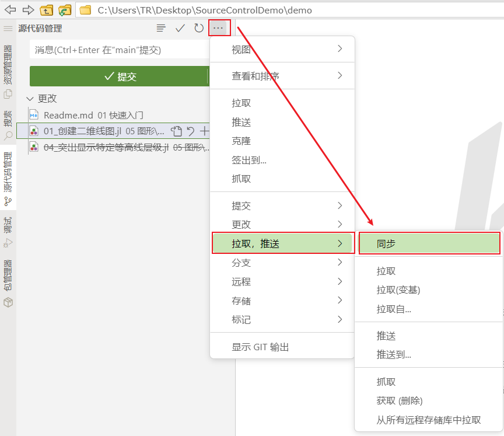Click the back navigation arrow

[x=10, y=10]
